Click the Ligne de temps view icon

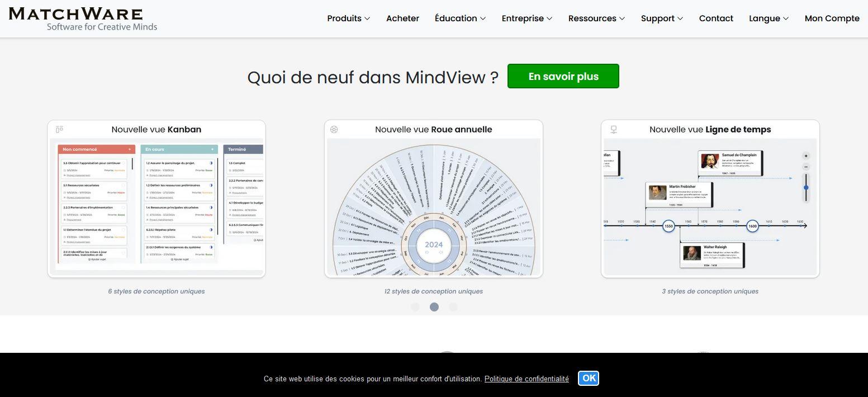point(613,130)
